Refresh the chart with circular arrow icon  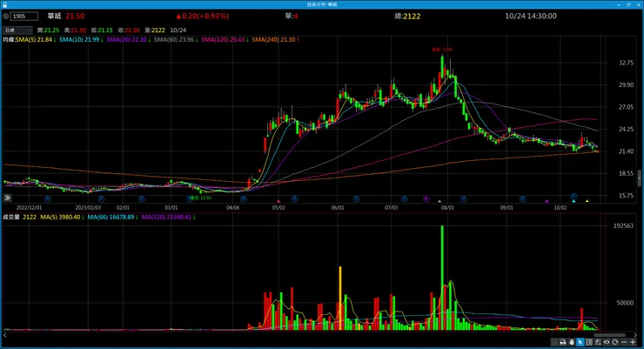pyautogui.click(x=614, y=342)
